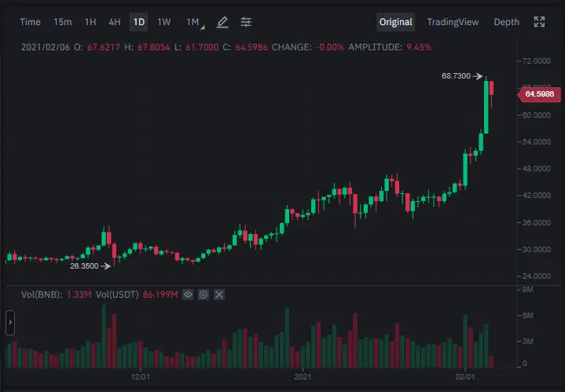Click the 02/01 date axis label
The height and width of the screenshot is (392, 565).
click(465, 377)
